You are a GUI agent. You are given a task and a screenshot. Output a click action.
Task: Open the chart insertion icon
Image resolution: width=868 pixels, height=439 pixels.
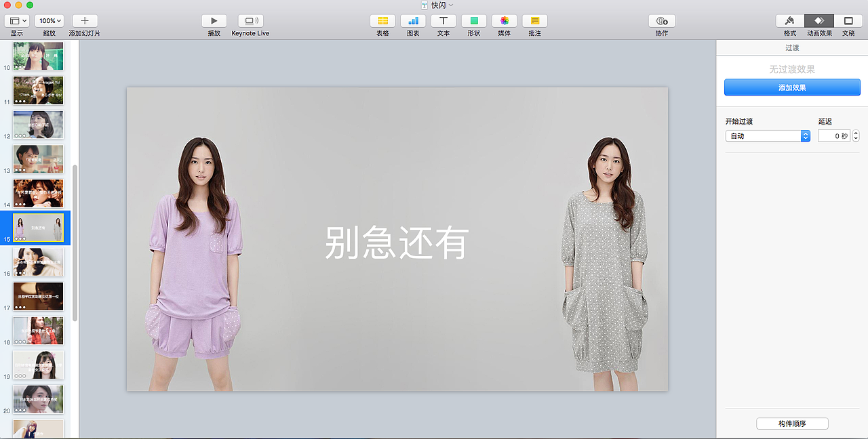click(x=413, y=21)
